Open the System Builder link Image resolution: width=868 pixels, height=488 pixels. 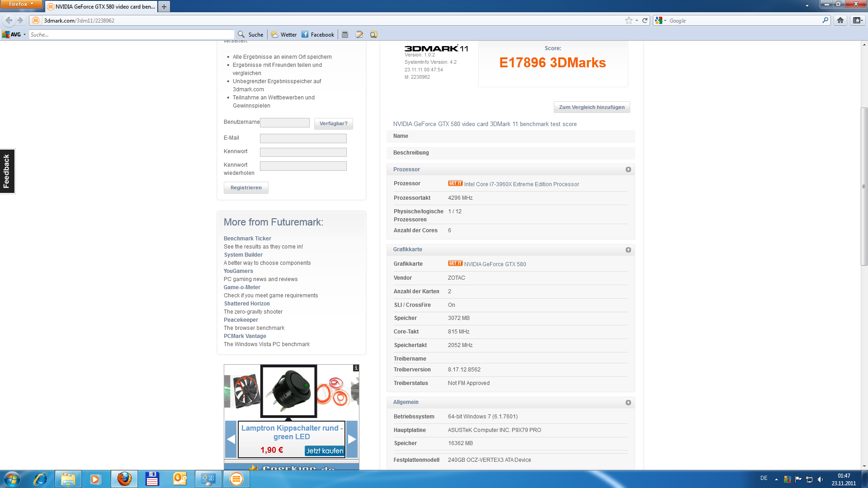click(x=243, y=255)
